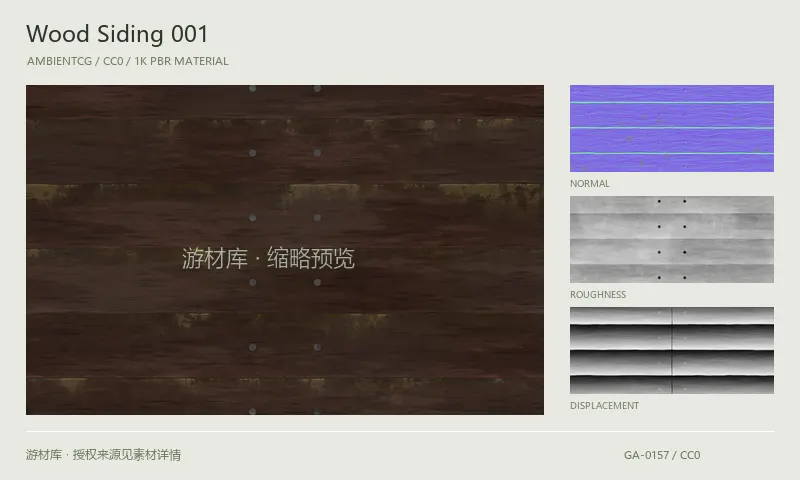Click the ROUGHNESS label
Screen dimensions: 800x480
(597, 295)
